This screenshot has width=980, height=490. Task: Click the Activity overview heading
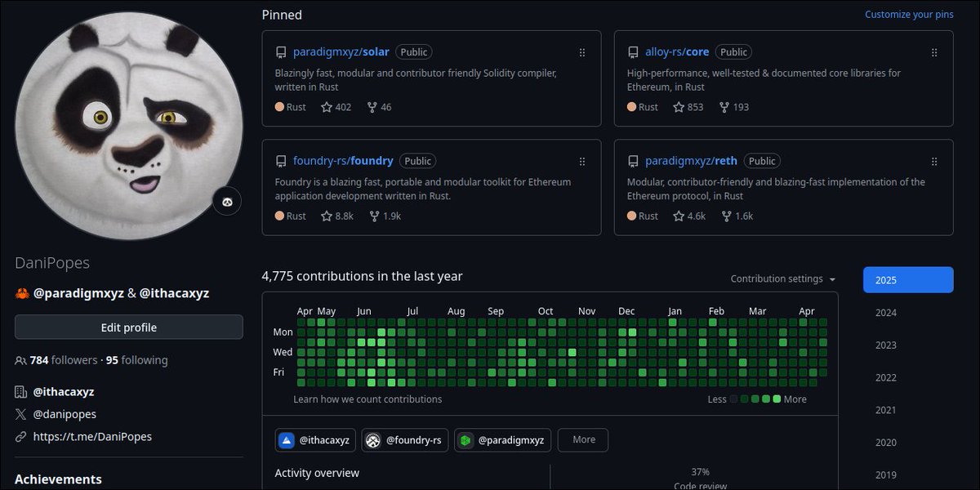pos(317,473)
